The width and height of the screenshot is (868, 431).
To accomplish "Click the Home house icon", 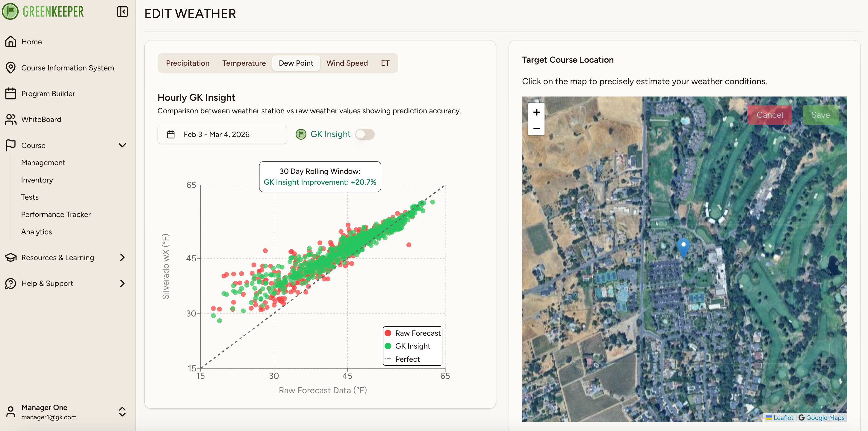I will pyautogui.click(x=10, y=41).
